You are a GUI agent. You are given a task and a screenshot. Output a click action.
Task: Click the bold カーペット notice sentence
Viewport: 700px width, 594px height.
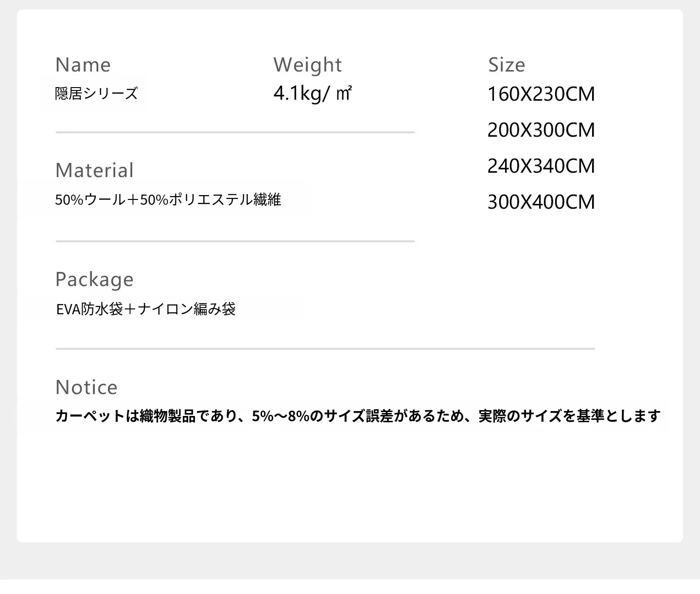(358, 416)
